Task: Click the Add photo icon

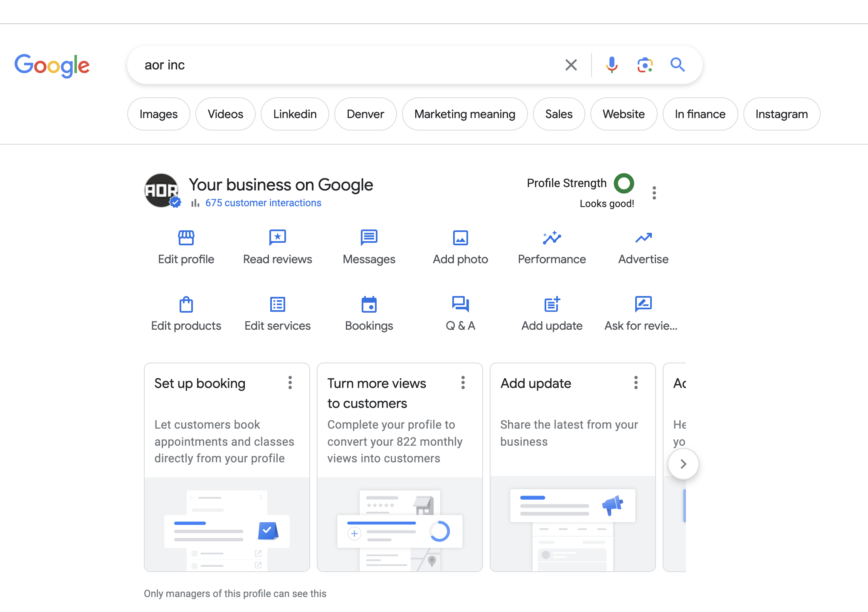Action: (x=461, y=238)
